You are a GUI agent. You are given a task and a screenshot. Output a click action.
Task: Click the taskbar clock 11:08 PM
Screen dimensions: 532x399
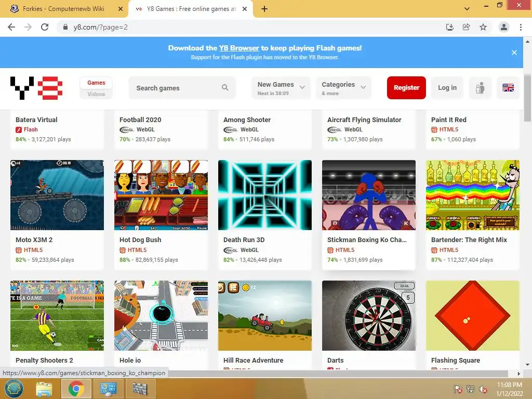click(509, 385)
